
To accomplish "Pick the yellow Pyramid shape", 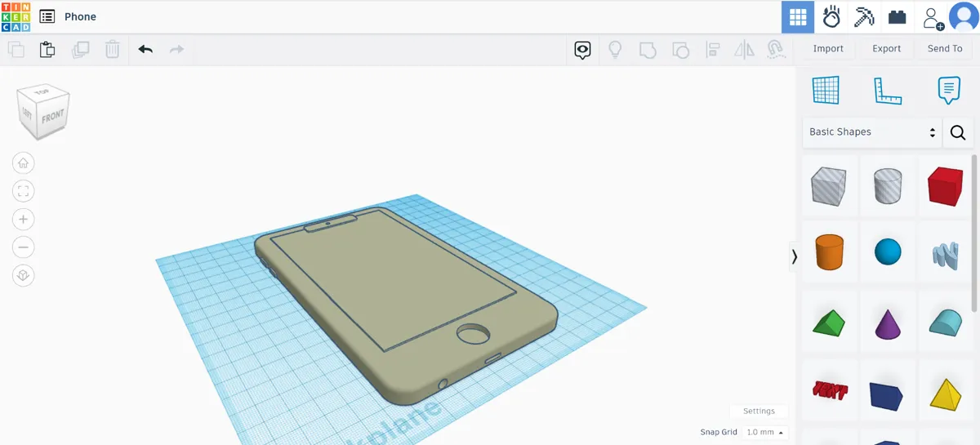I will (x=946, y=394).
